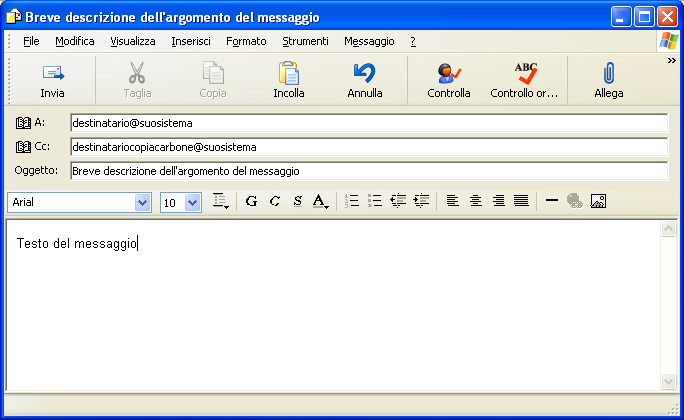Insert a picture into the message
Image resolution: width=684 pixels, height=420 pixels.
point(599,201)
